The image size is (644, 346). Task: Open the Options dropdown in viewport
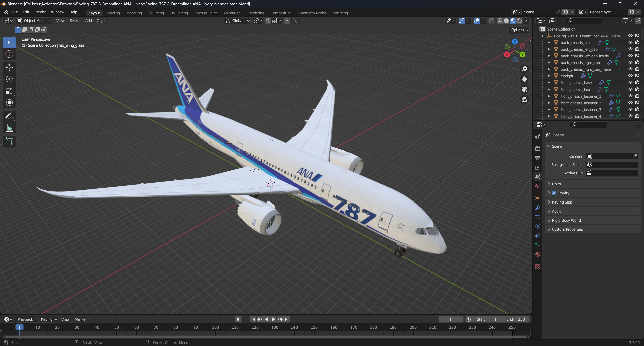(x=520, y=30)
